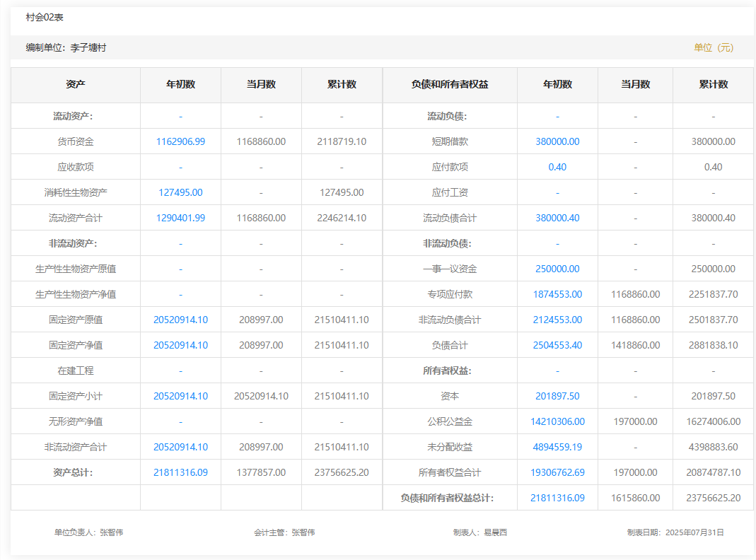
Task: Open 资产总计 年初数 link 21811316.09
Action: (180, 472)
